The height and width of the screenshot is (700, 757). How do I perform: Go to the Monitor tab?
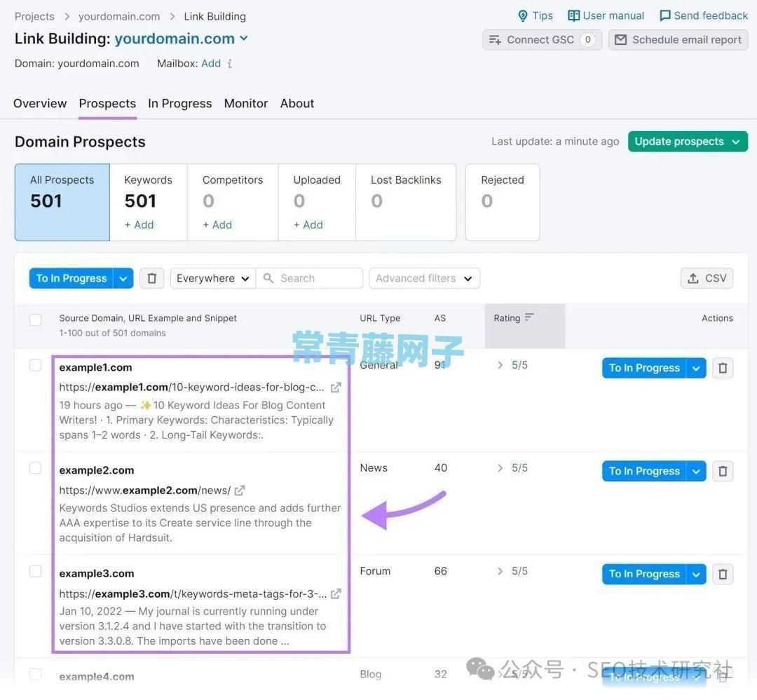(246, 103)
